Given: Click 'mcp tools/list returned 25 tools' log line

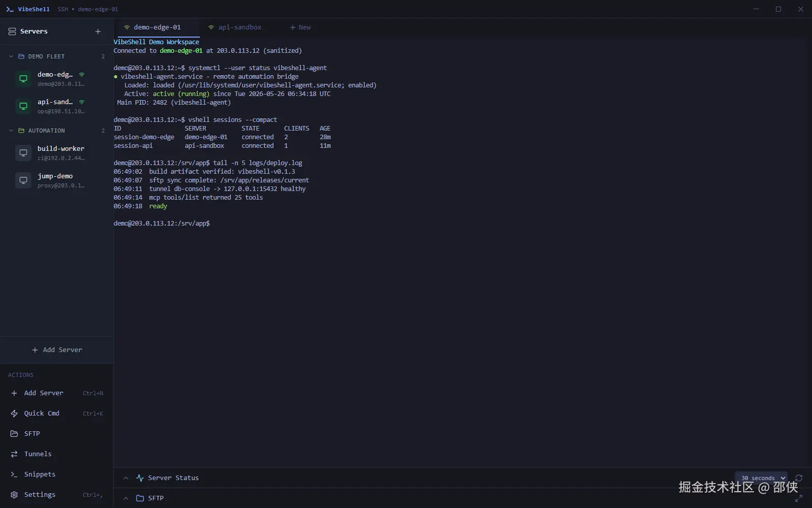Looking at the screenshot, I should pos(206,198).
